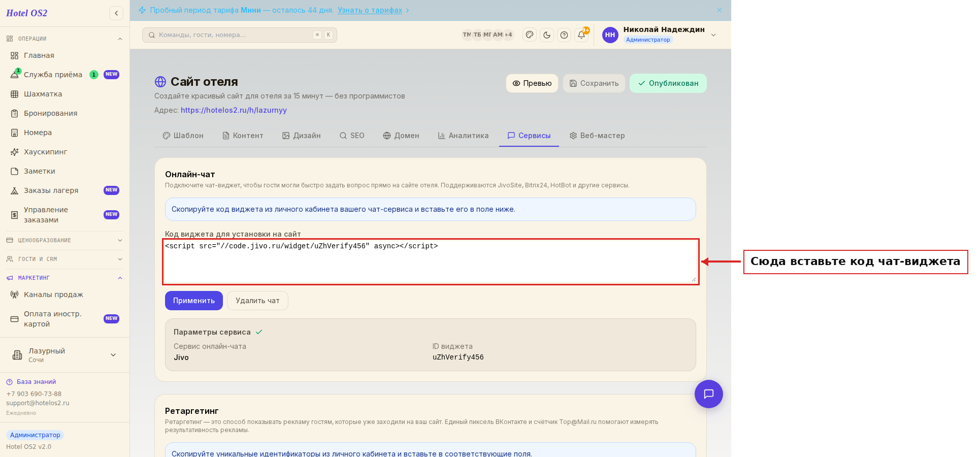
Task: Click the ТМ user avatar
Action: point(467,35)
